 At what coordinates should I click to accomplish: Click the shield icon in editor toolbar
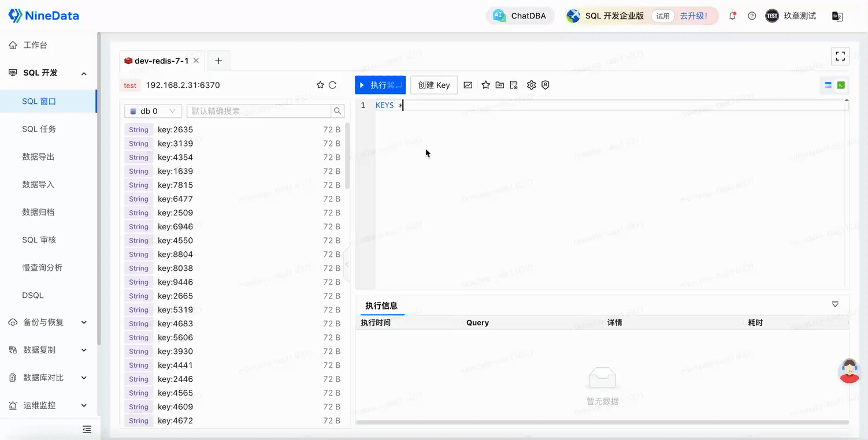545,85
